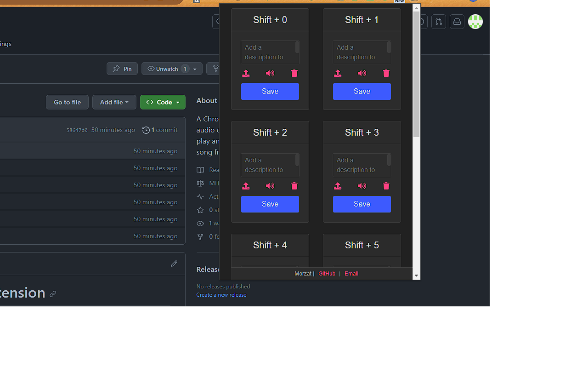The image size is (588, 368).
Task: Click trash icon in Shift + 2 card
Action: point(294,186)
